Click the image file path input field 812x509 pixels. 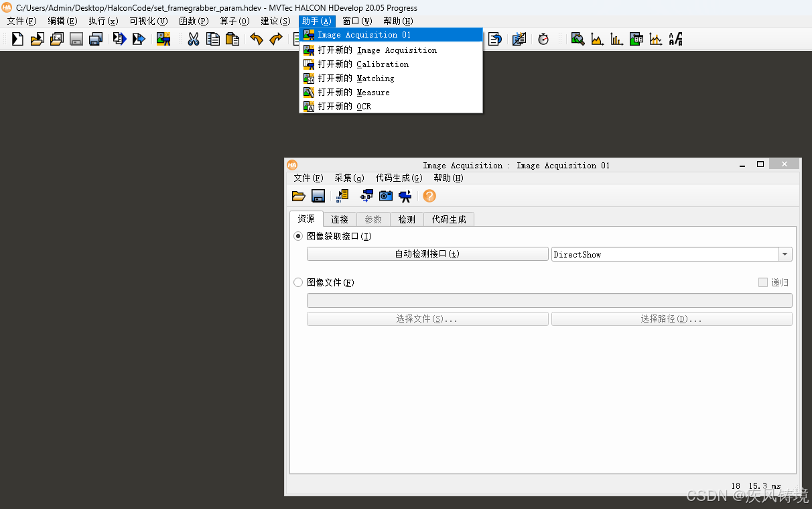click(549, 300)
